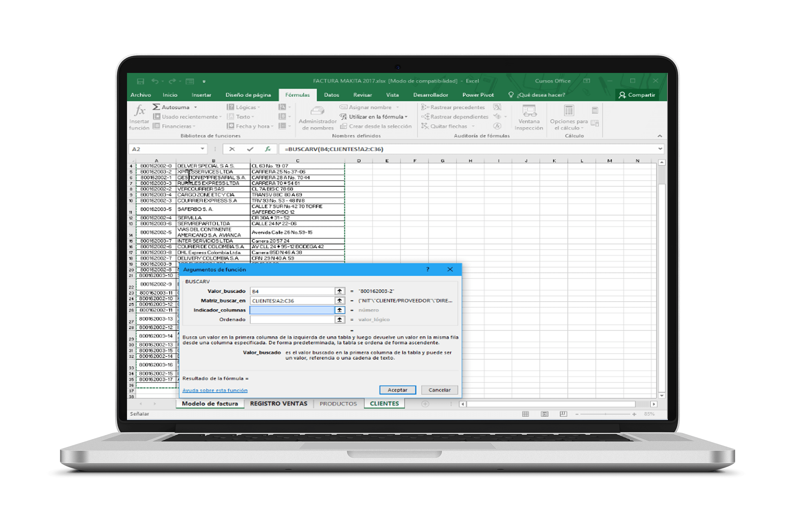Image resolution: width=792 pixels, height=532 pixels.
Task: Click the Ordenado input field
Action: tap(292, 320)
